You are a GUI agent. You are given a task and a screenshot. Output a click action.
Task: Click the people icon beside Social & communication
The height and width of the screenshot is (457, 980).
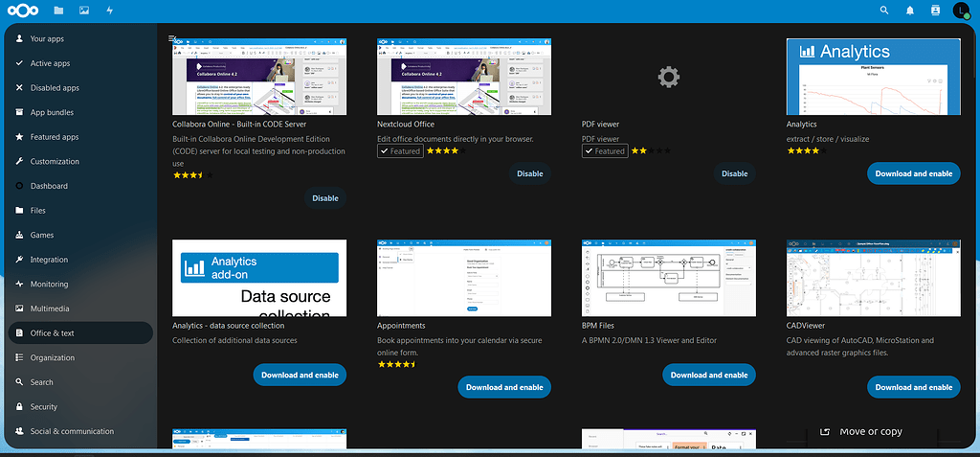(19, 431)
